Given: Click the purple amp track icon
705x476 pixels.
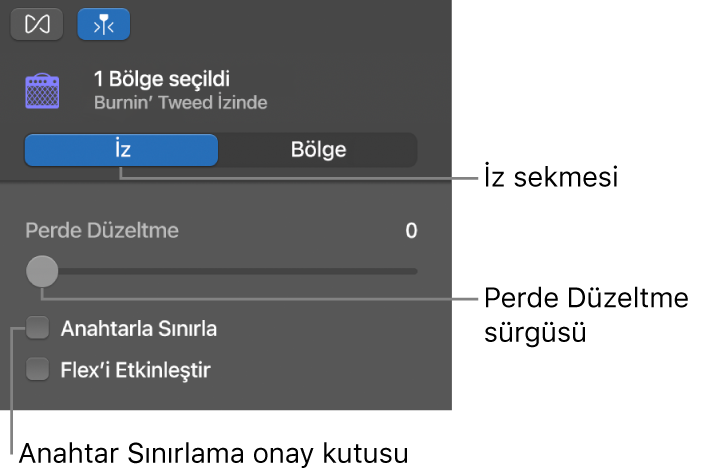Looking at the screenshot, I should [43, 92].
